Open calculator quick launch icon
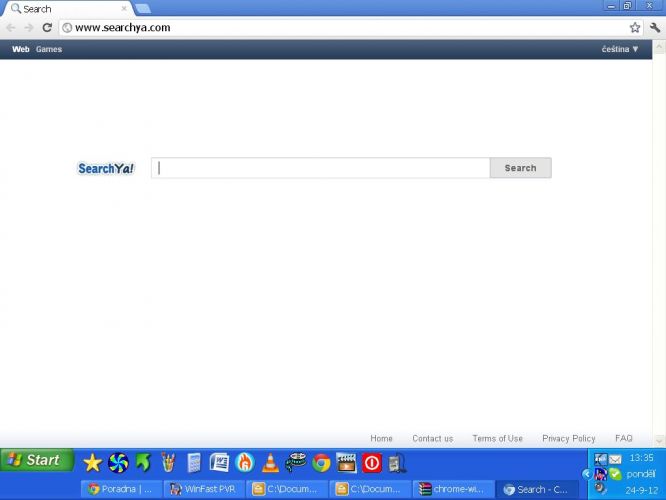The image size is (666, 500). click(x=194, y=463)
